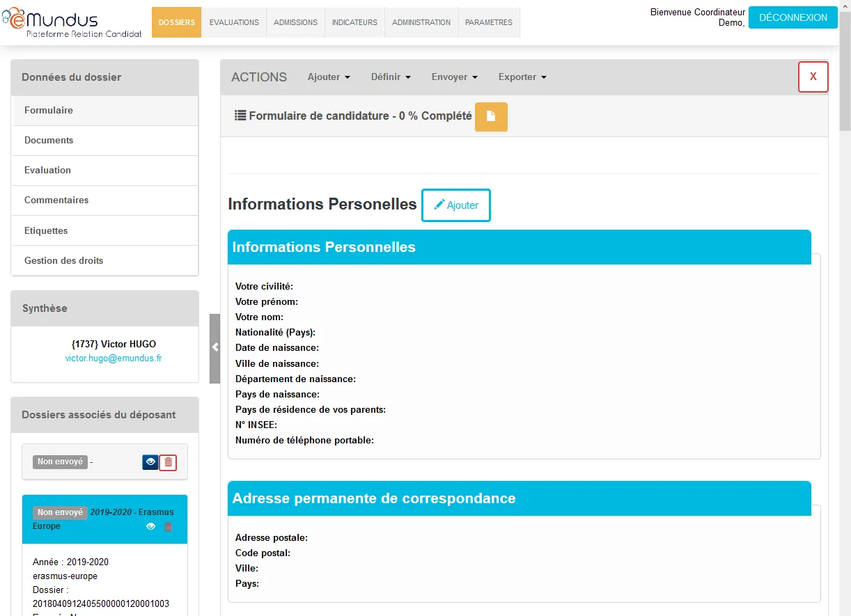Image resolution: width=851 pixels, height=616 pixels.
Task: Switch to the EVALUATIONS tab
Action: [234, 22]
